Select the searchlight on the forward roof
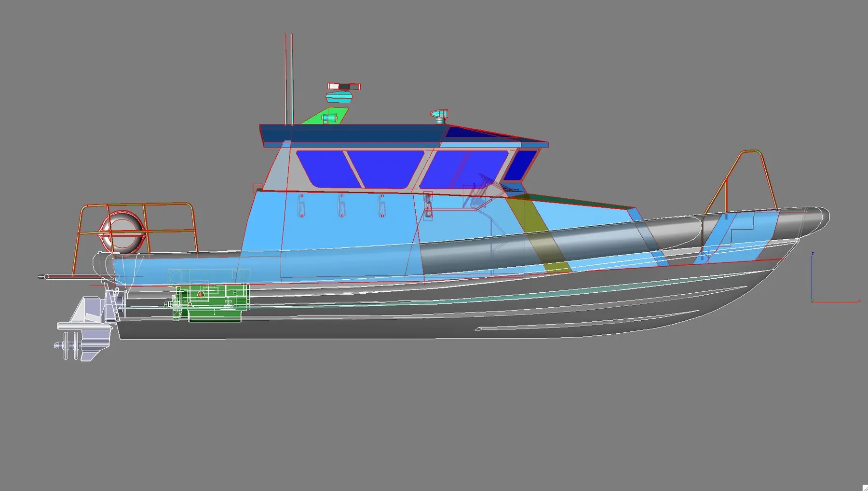Screen dimensions: 868x491 tap(440, 116)
